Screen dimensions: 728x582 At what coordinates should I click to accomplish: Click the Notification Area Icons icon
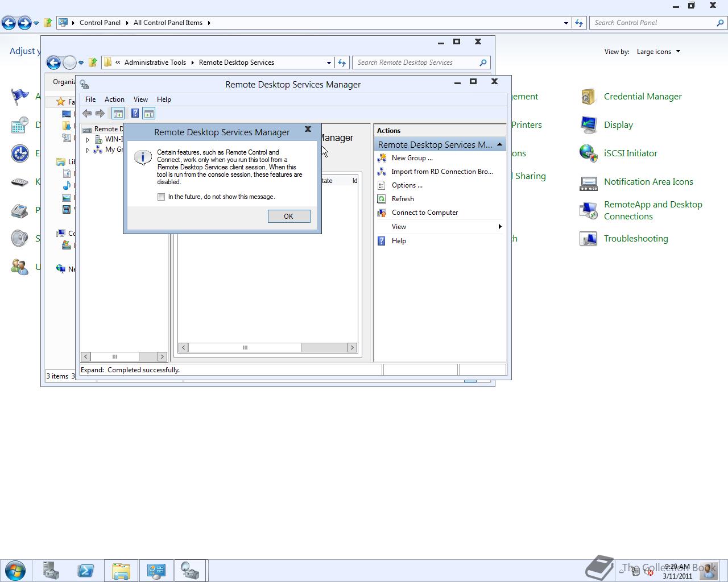(588, 182)
